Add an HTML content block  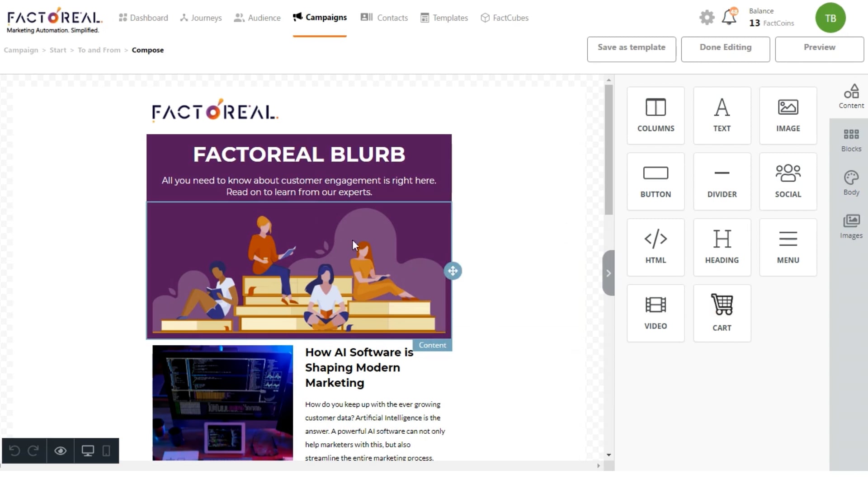(656, 248)
